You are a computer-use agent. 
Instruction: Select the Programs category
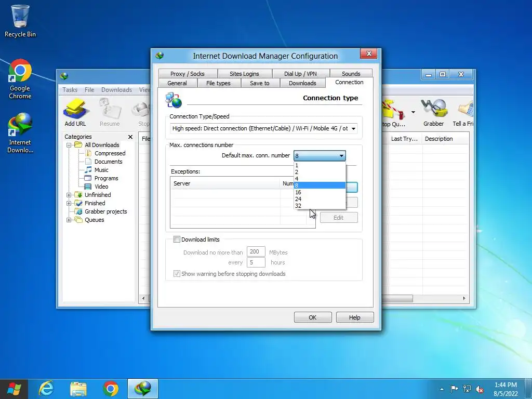click(x=106, y=179)
